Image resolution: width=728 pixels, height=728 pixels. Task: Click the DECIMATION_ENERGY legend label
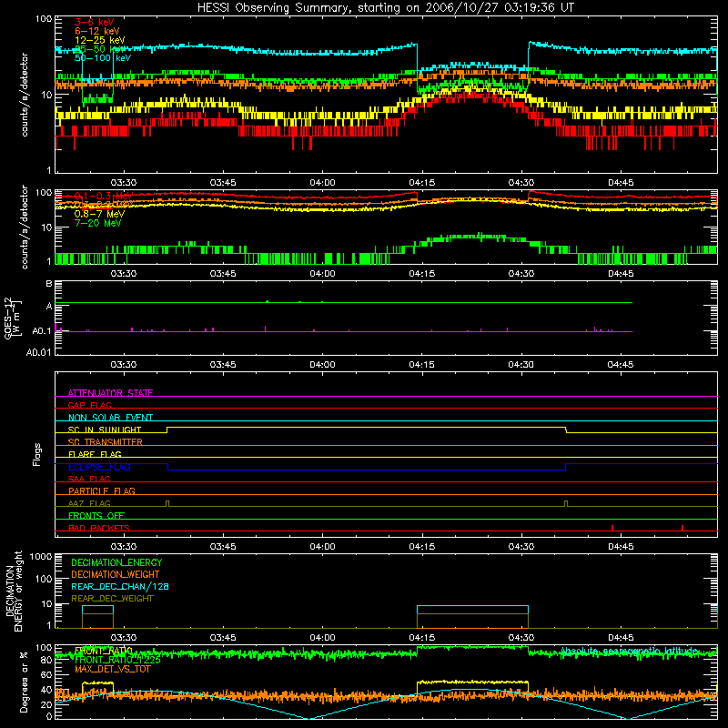point(116,562)
